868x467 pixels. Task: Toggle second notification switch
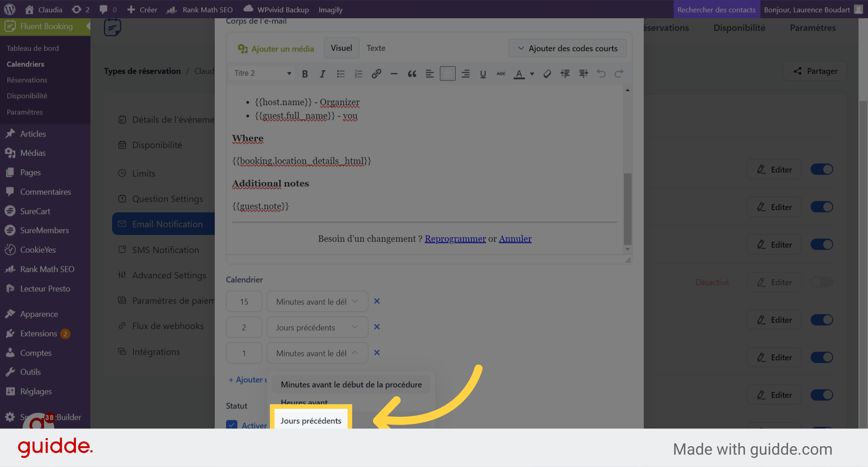[x=821, y=207]
